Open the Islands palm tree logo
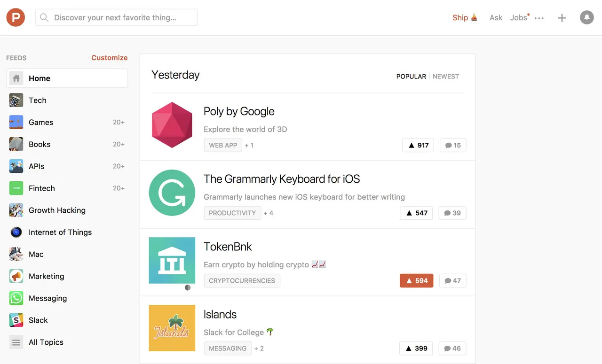Image resolution: width=602 pixels, height=364 pixels. coord(172,328)
